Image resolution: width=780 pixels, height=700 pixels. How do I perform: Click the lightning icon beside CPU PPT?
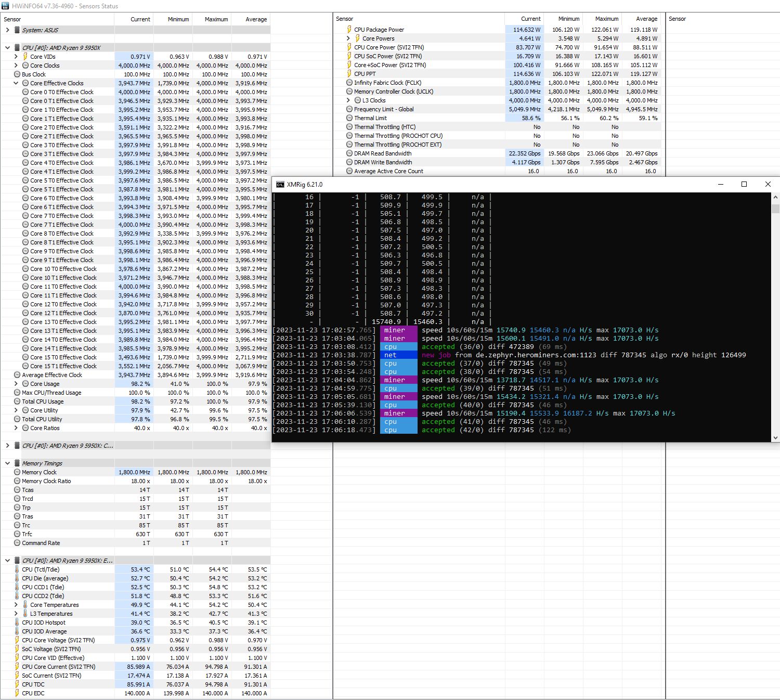[349, 74]
